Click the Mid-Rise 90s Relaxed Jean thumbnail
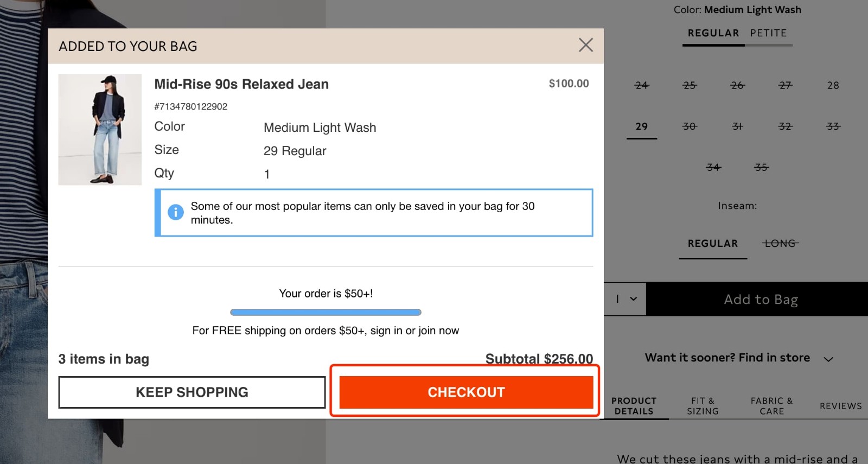868x464 pixels. 100,129
